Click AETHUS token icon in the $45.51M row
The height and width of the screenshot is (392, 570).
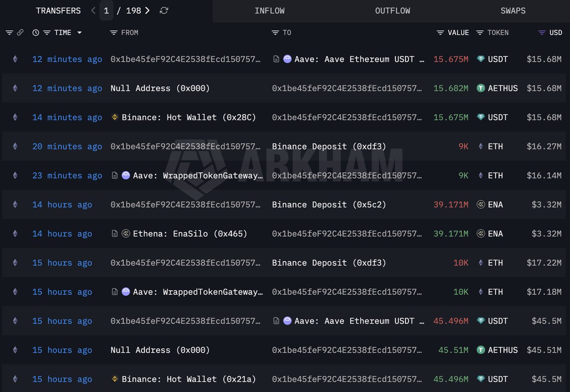(481, 350)
